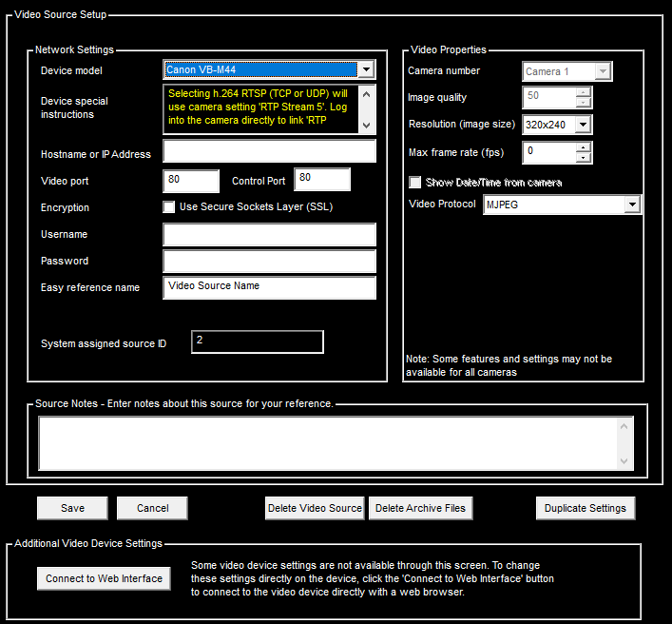This screenshot has height=624, width=672.
Task: Enable Use Secure Sockets Layer (SSL)
Action: [169, 207]
